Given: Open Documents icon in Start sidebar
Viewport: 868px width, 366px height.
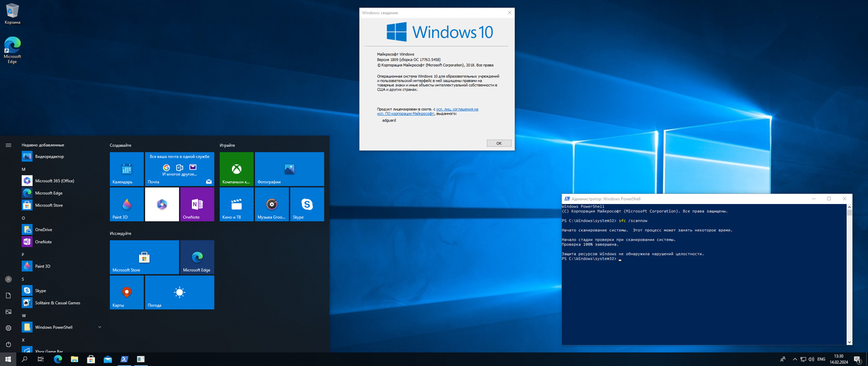Looking at the screenshot, I should click(x=8, y=296).
